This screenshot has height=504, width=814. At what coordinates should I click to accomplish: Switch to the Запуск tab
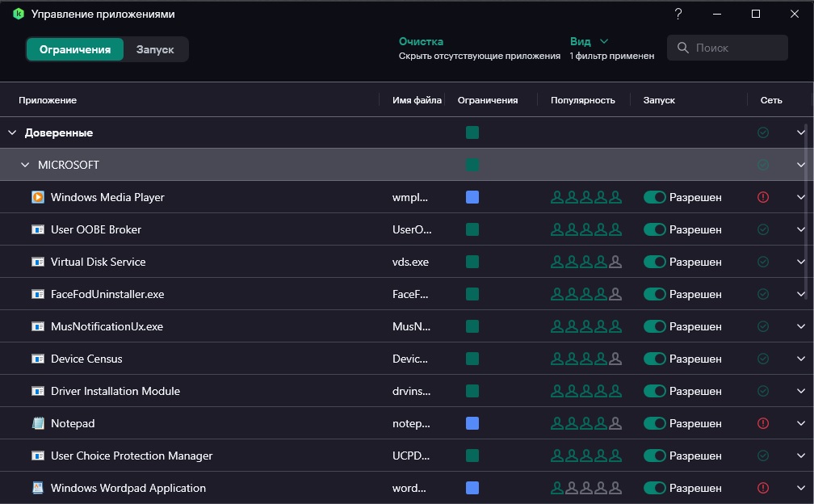pyautogui.click(x=155, y=49)
